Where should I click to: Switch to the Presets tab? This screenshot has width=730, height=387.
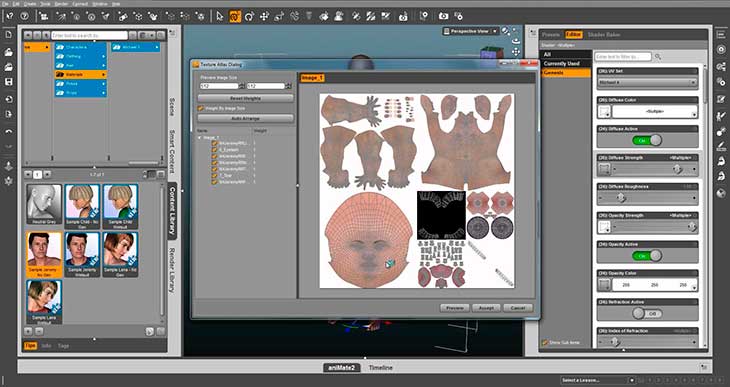pos(551,35)
